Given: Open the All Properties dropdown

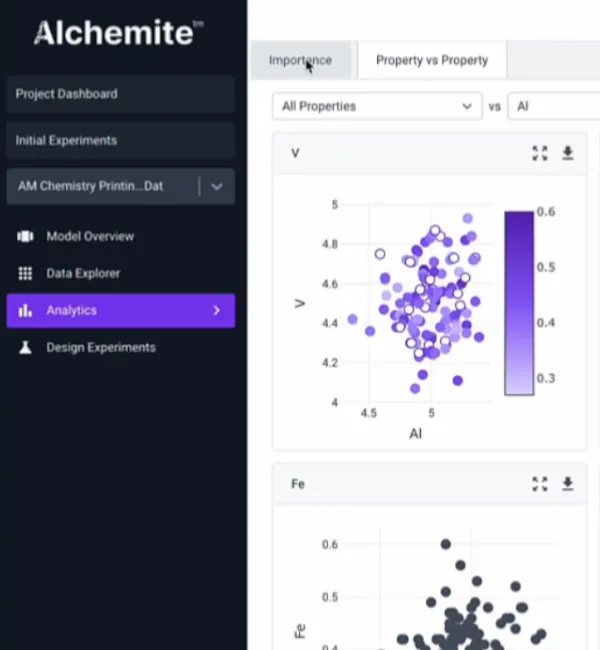Looking at the screenshot, I should 377,106.
